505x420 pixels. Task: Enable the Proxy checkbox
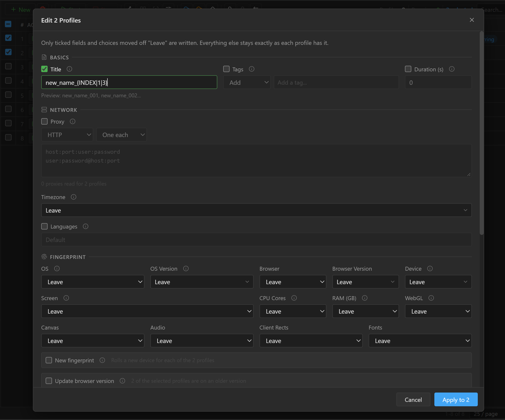click(44, 121)
